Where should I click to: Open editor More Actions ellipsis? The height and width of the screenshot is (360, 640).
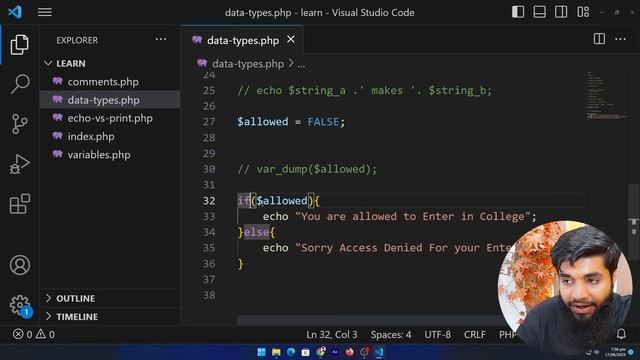620,39
